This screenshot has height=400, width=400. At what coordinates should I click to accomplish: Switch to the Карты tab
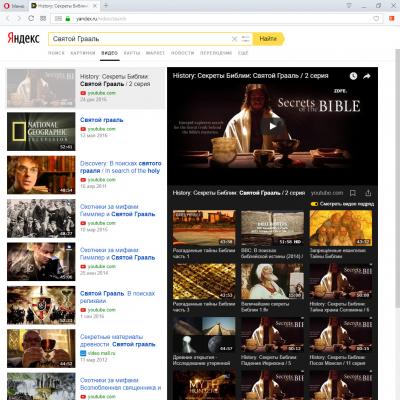coord(132,53)
